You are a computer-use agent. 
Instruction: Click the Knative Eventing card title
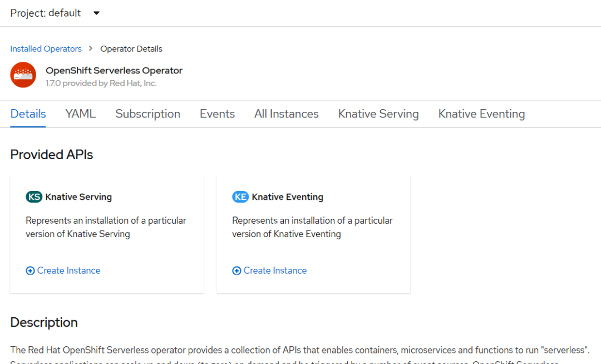pos(288,197)
